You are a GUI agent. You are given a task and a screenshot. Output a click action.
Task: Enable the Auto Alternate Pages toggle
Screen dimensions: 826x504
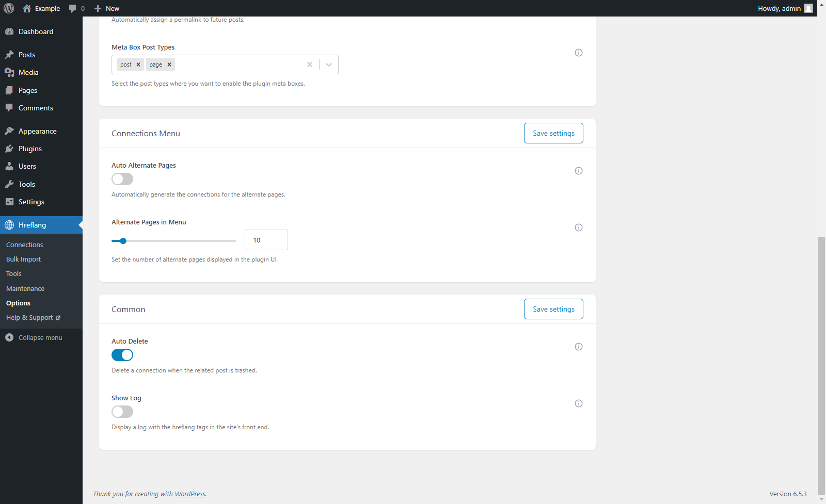point(122,179)
